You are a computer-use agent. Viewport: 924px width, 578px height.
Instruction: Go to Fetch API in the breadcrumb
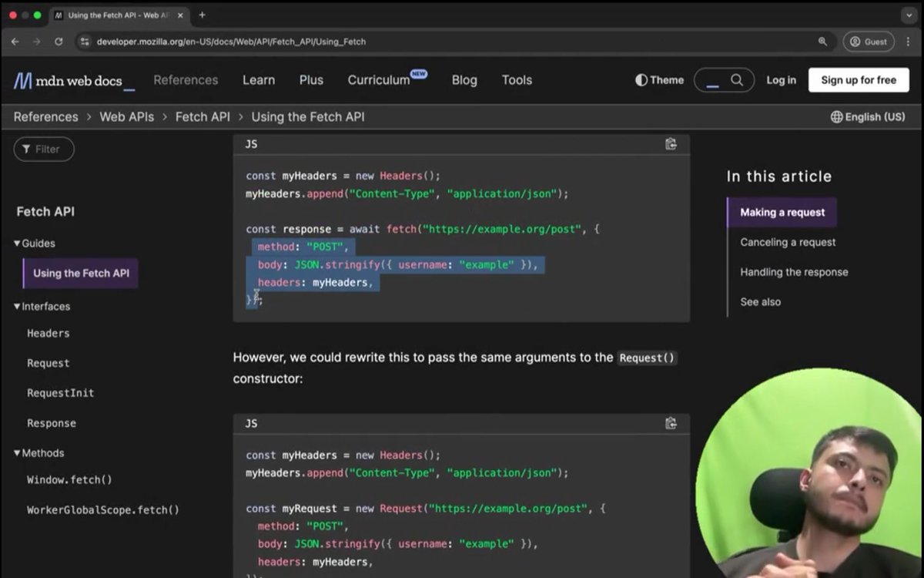(x=203, y=117)
